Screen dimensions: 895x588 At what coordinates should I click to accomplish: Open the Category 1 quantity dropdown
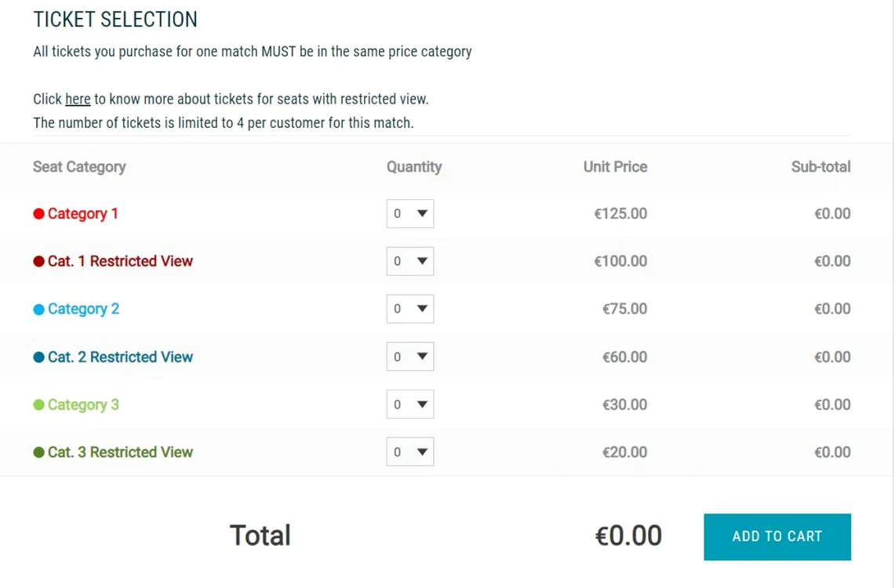(409, 213)
